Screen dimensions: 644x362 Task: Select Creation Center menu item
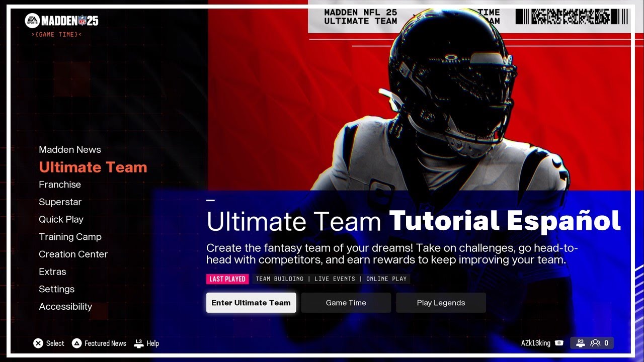[x=73, y=254]
